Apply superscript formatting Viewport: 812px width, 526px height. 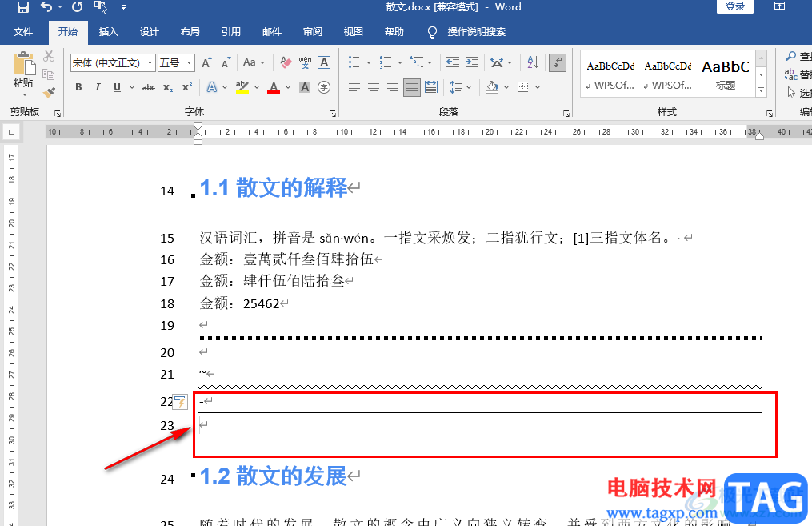[x=187, y=87]
